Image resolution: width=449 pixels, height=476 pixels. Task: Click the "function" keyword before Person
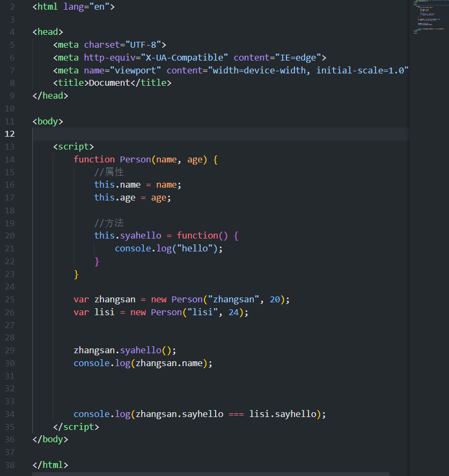coord(94,159)
